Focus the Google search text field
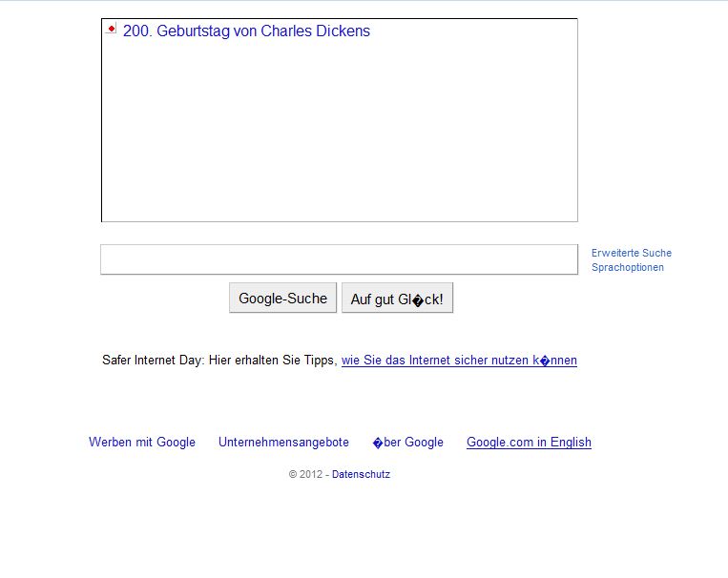 pyautogui.click(x=339, y=259)
